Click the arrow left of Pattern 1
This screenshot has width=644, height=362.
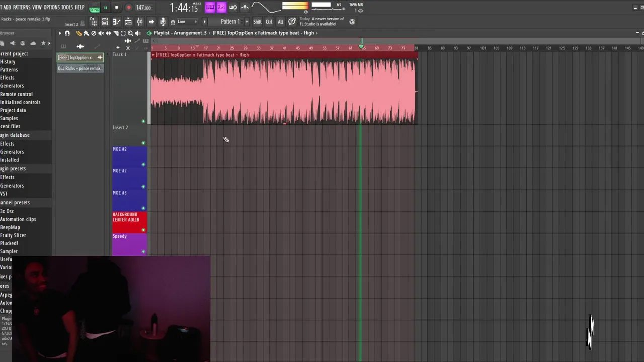[x=204, y=22]
